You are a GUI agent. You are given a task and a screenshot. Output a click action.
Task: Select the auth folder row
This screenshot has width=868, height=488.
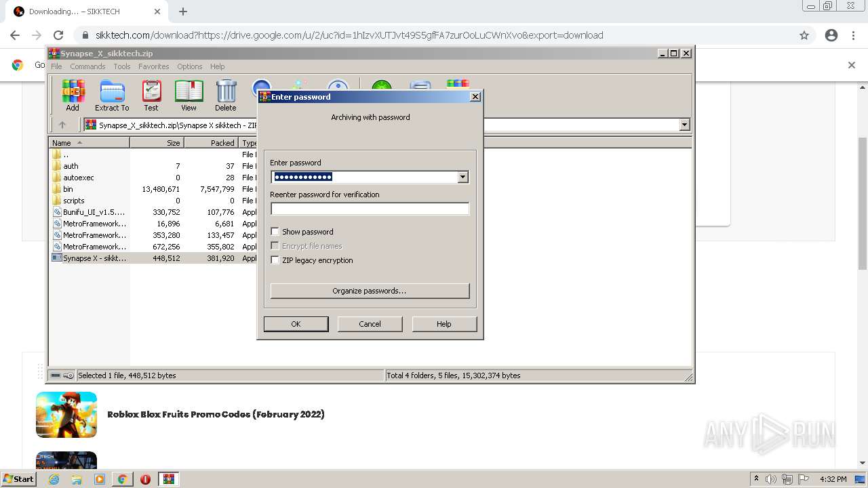pyautogui.click(x=153, y=166)
